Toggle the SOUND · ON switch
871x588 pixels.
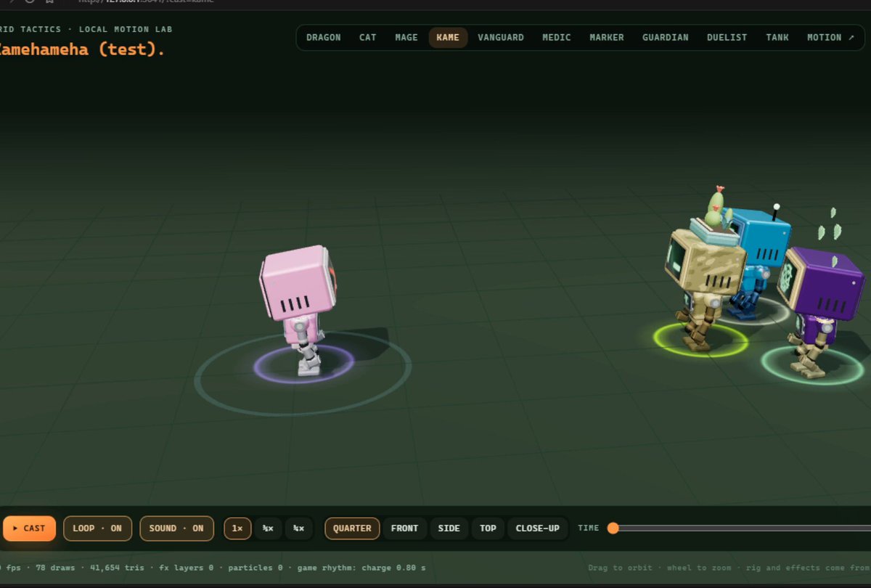pos(176,528)
